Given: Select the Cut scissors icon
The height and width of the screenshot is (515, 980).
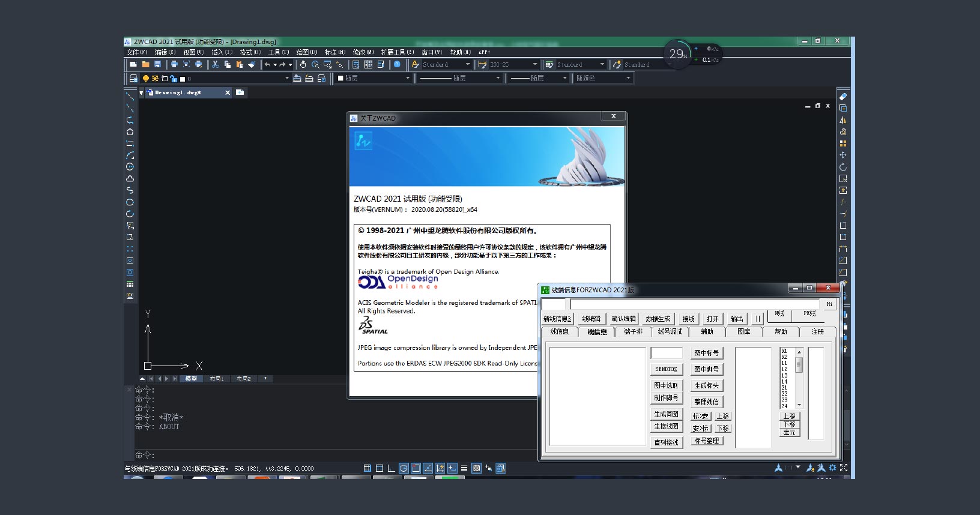Looking at the screenshot, I should coord(215,64).
